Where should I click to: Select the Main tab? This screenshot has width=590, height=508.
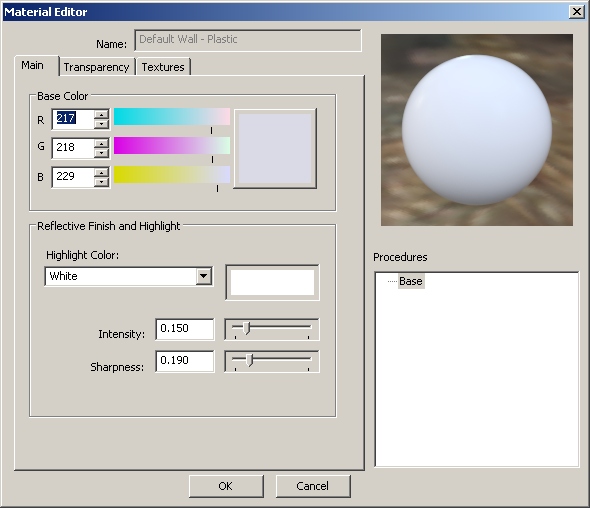(36, 66)
